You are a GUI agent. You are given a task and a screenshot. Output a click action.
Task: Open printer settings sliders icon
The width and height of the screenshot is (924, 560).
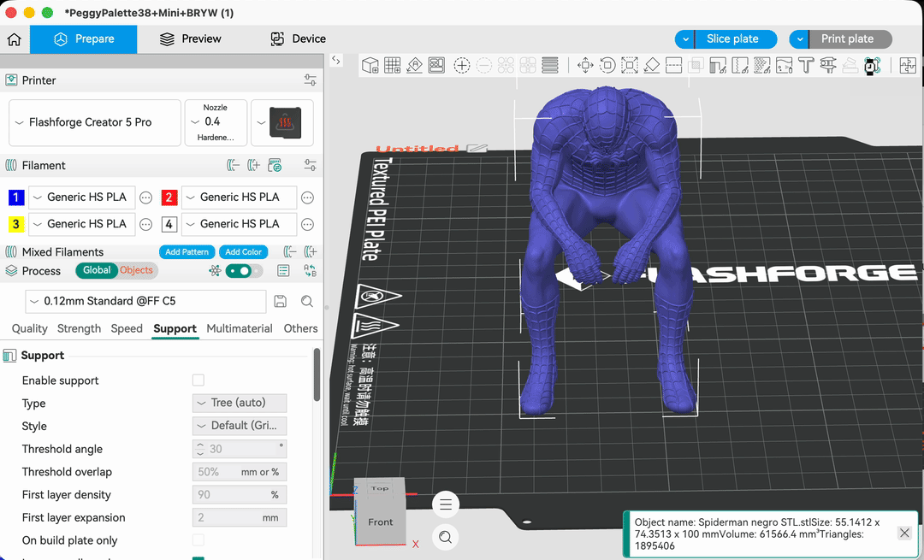310,80
